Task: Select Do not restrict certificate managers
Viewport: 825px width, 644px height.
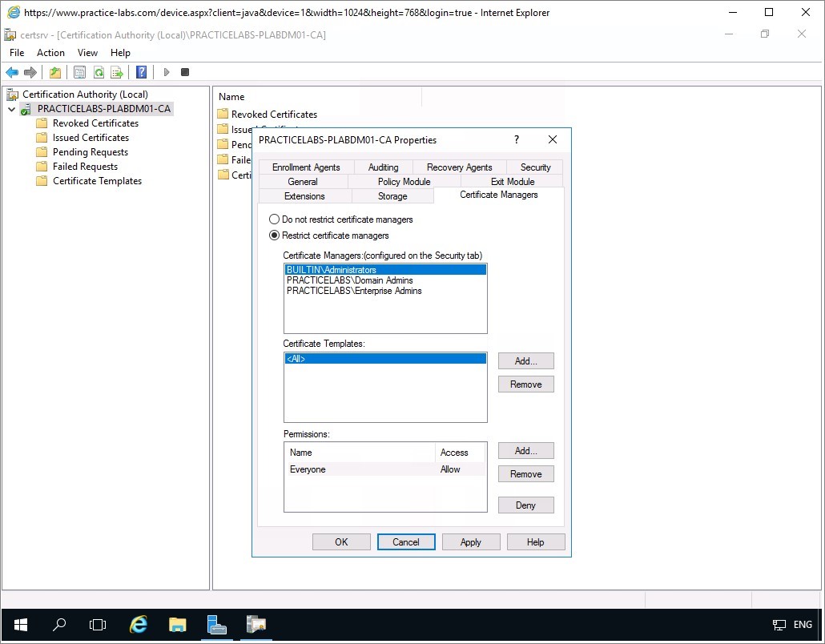Action: (274, 219)
